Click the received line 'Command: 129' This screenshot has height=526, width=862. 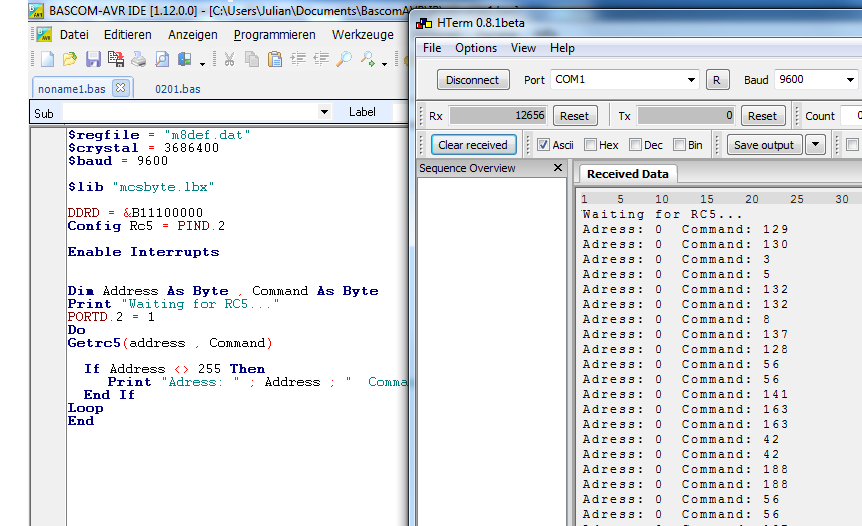(x=686, y=229)
